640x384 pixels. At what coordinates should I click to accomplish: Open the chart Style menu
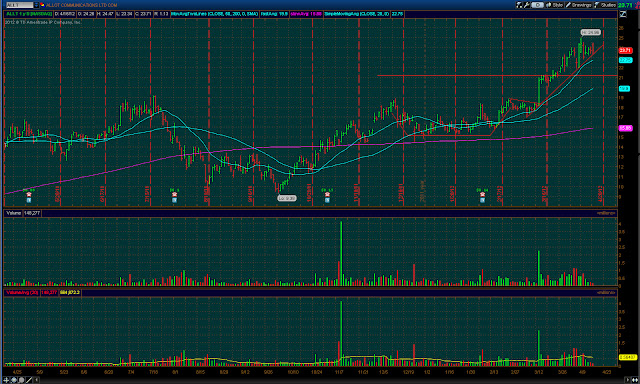(554, 5)
